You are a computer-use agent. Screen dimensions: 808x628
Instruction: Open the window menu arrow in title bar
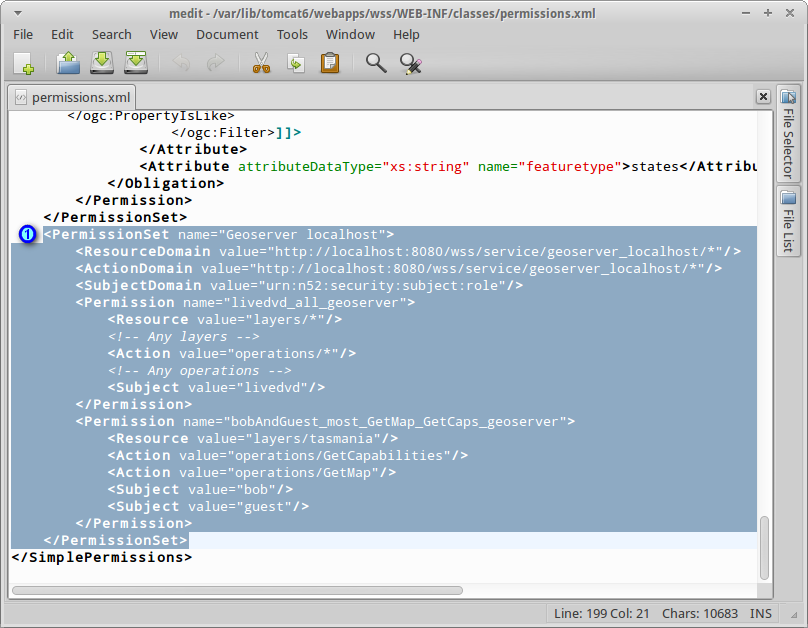[18, 13]
